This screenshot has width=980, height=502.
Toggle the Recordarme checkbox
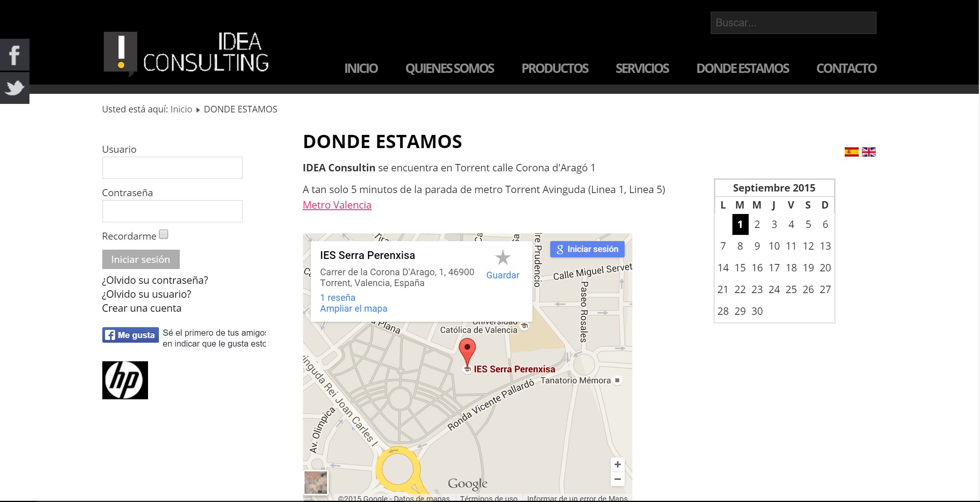164,235
